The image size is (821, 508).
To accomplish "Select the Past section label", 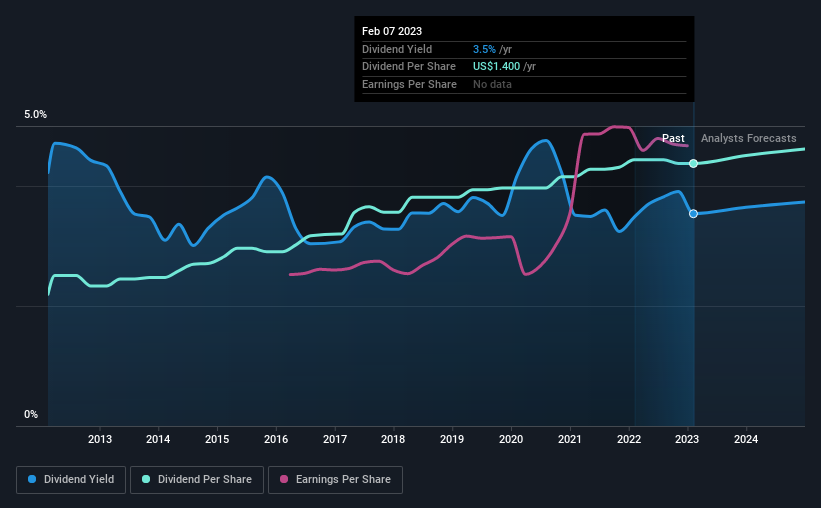I will click(x=673, y=138).
